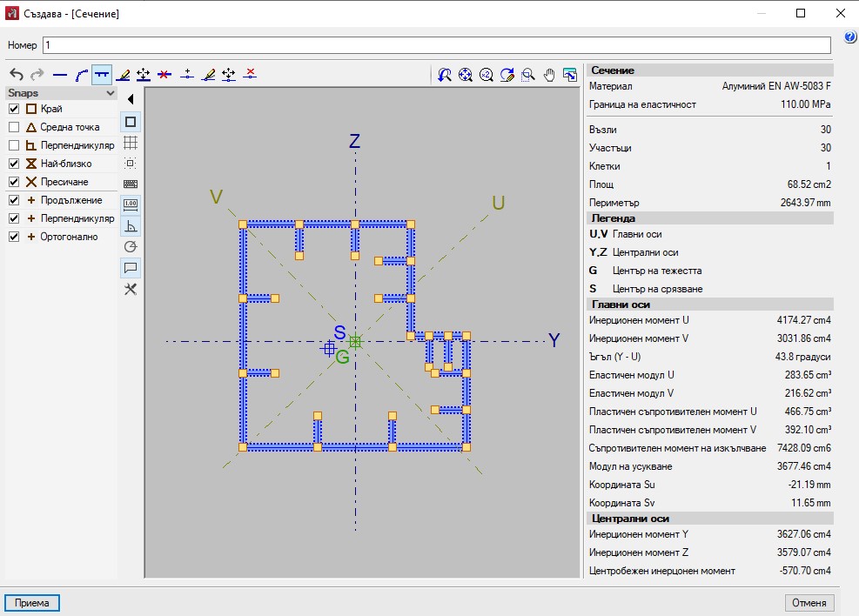
Task: Open keyboard coordinate input icon
Action: click(x=131, y=184)
